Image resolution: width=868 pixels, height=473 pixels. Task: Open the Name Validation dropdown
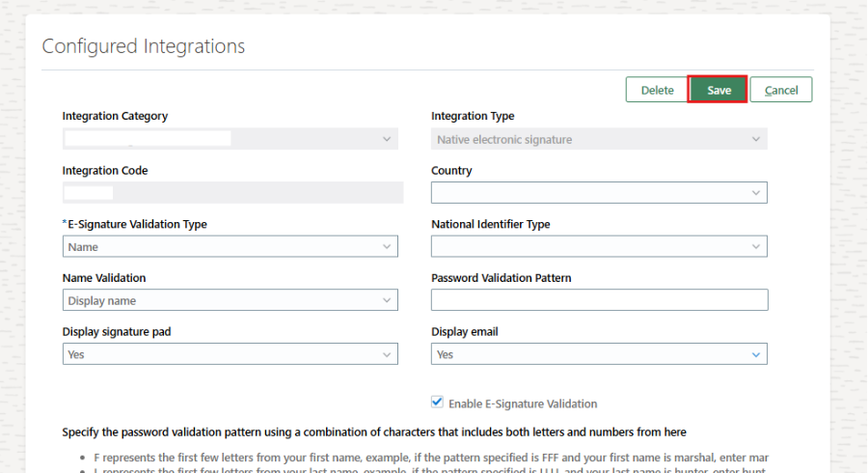pos(231,300)
